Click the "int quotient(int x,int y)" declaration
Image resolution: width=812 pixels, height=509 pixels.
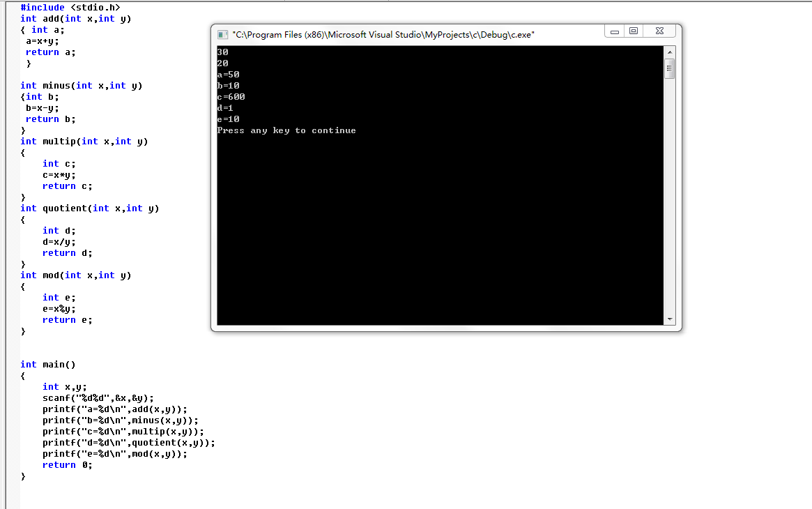pyautogui.click(x=90, y=208)
